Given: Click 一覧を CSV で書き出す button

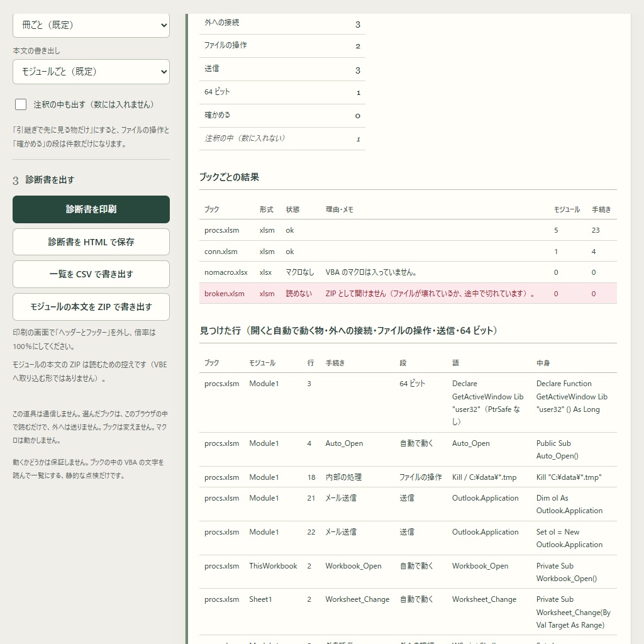Looking at the screenshot, I should click(91, 274).
